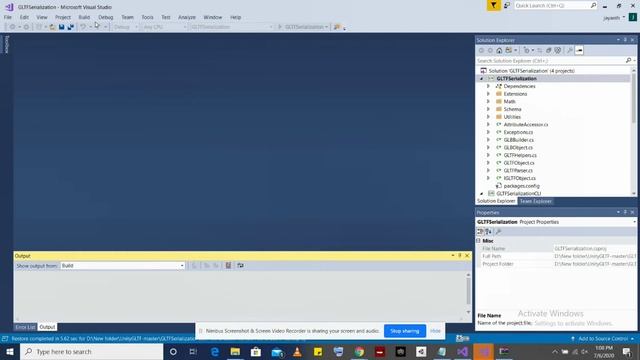Pin the Output panel with auto-hide pushpin
Image resolution: width=640 pixels, height=360 pixels.
tap(460, 256)
